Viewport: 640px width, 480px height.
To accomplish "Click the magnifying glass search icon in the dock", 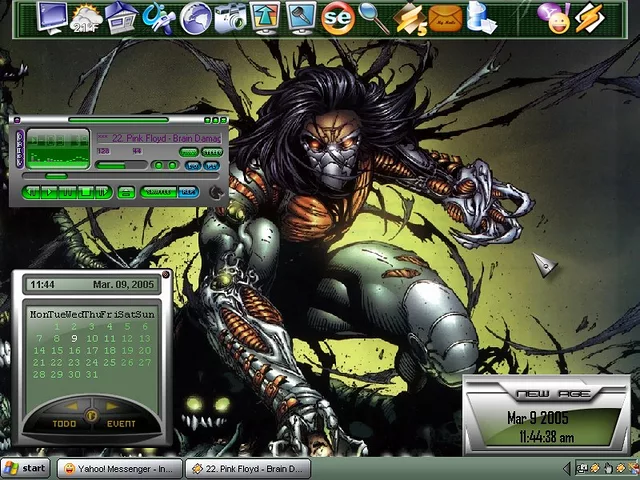I will tap(373, 17).
